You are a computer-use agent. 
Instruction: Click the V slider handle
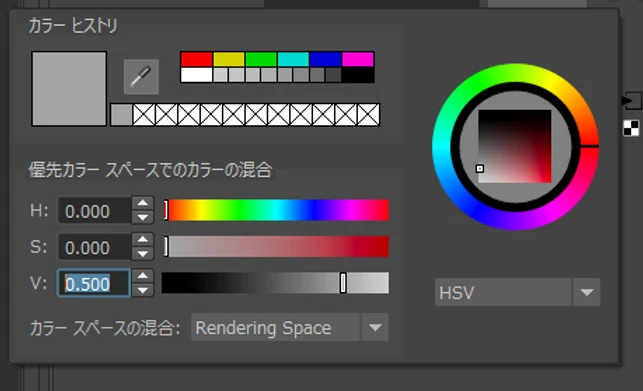343,283
